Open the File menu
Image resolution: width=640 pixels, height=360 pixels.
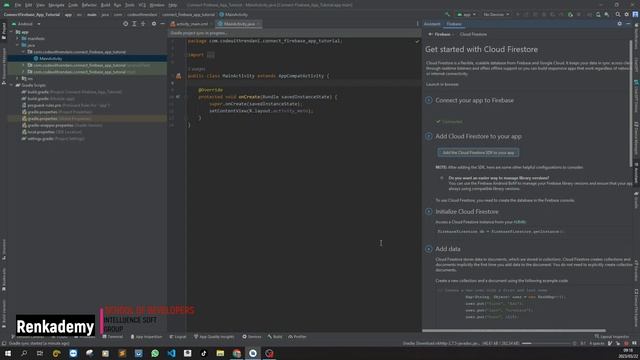pos(18,5)
